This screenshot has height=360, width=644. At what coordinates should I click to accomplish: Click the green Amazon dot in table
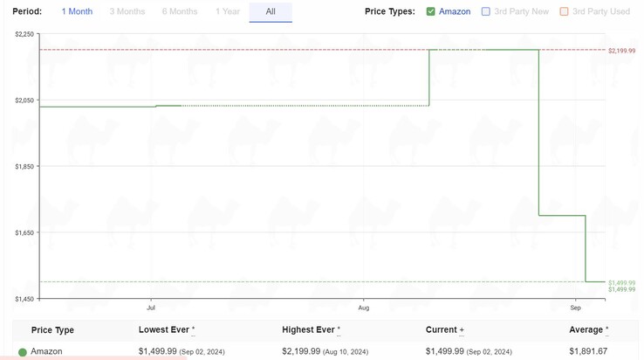[x=23, y=352]
